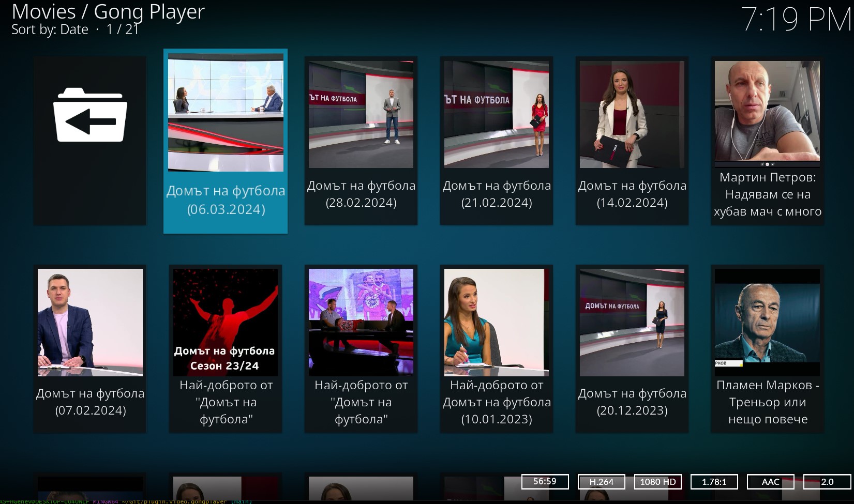The width and height of the screenshot is (854, 504).
Task: Click the 7:19 PM clock
Action: (x=797, y=19)
